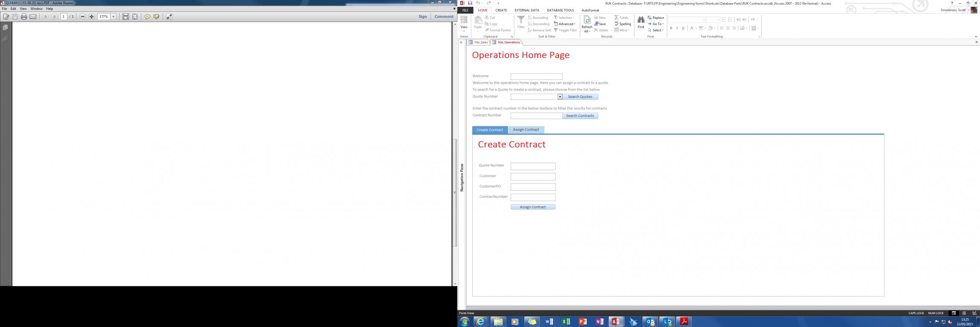Click the page number box in Adobe Reader
This screenshot has height=327, width=980.
coord(64,17)
